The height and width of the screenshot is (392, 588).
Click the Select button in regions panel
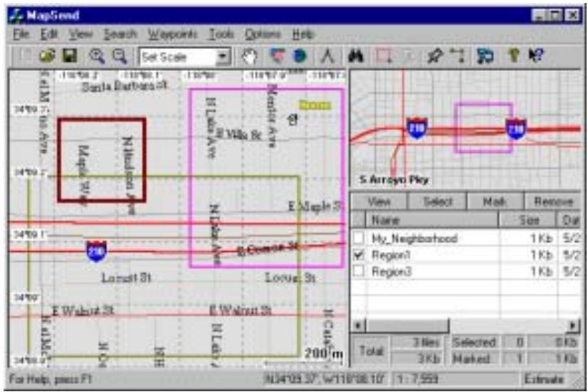(x=438, y=201)
